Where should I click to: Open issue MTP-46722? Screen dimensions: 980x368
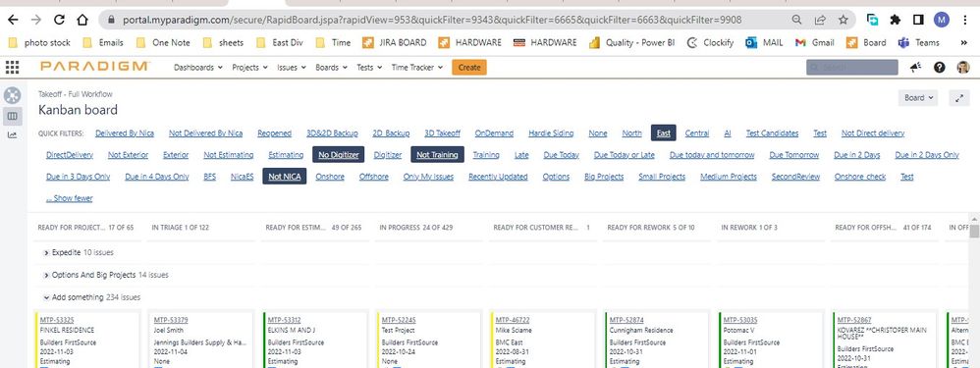pos(513,320)
